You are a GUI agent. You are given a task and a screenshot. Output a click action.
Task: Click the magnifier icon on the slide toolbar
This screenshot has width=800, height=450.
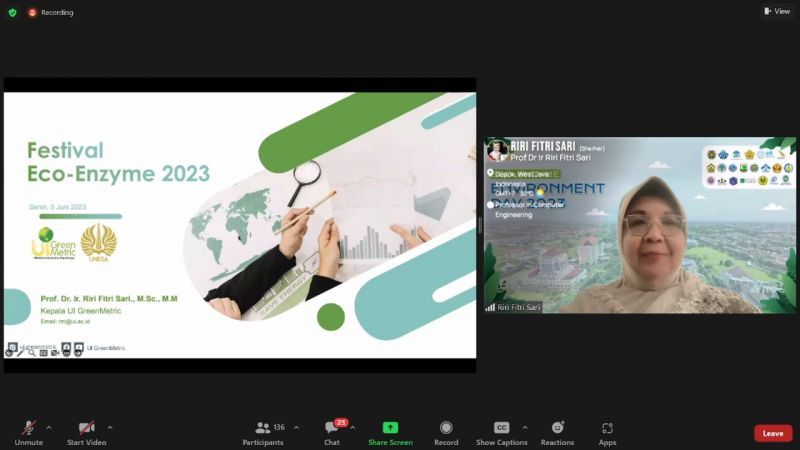pyautogui.click(x=32, y=353)
